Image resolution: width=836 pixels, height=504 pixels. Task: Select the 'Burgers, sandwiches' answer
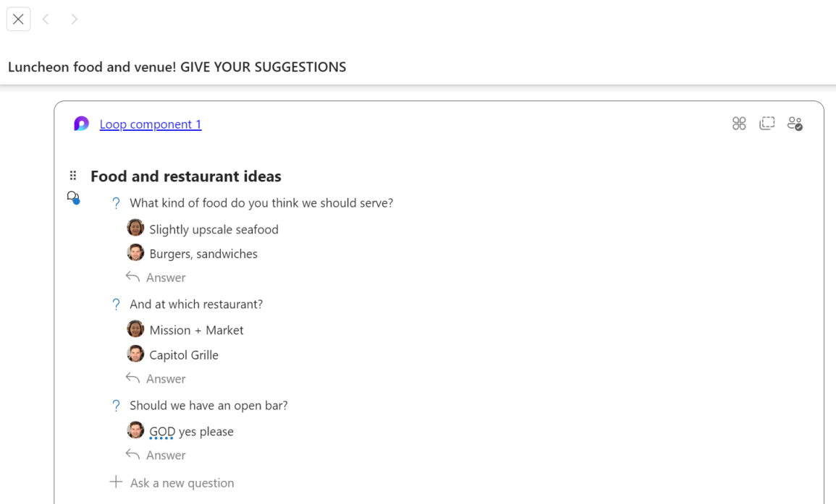pyautogui.click(x=203, y=254)
